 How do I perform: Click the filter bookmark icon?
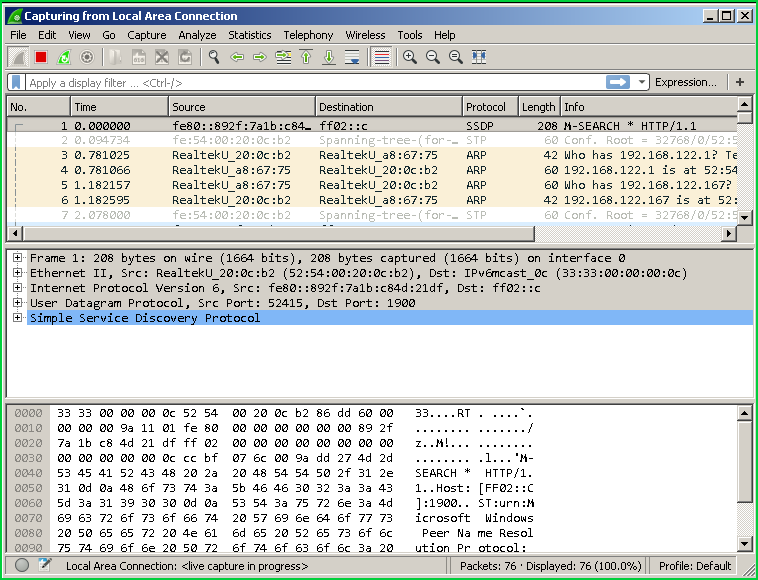[16, 83]
